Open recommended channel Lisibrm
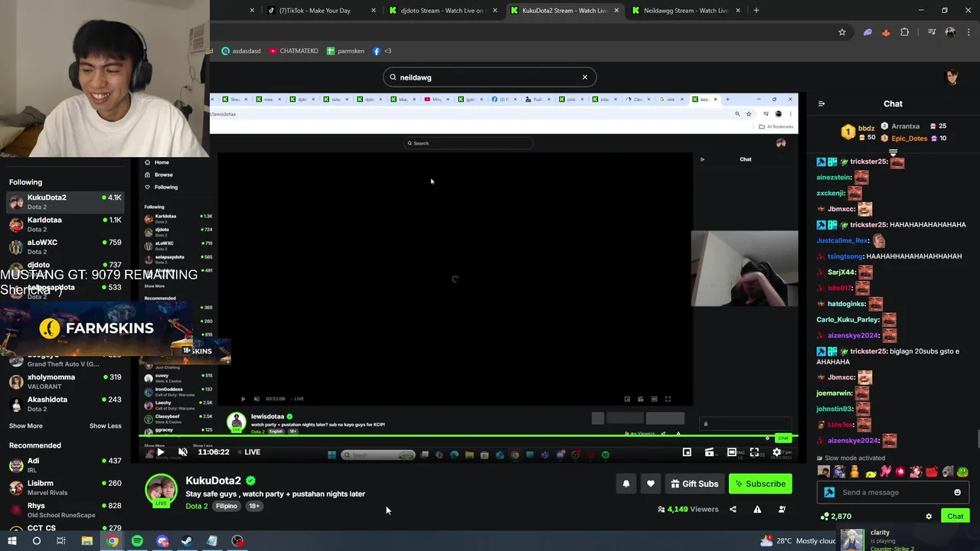Image resolution: width=980 pixels, height=551 pixels. pos(65,487)
